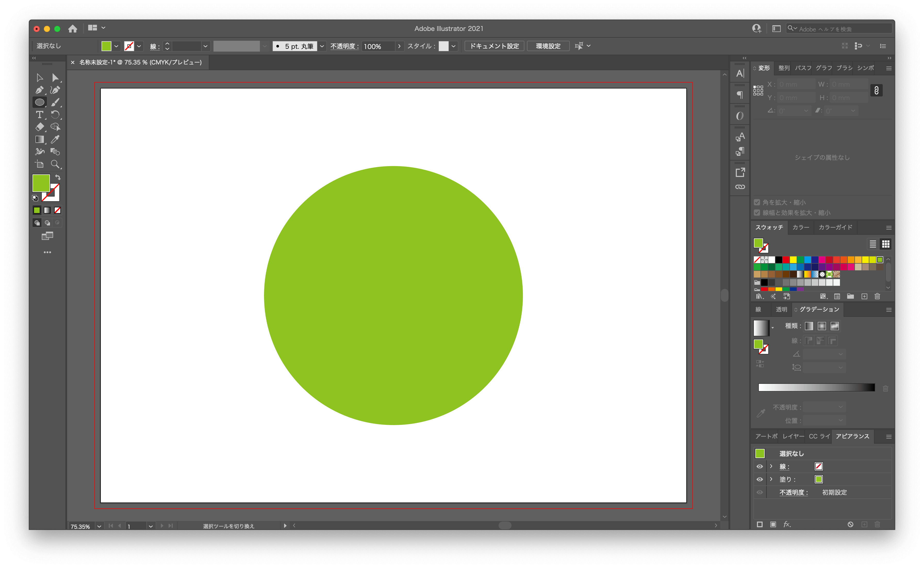The width and height of the screenshot is (924, 568).
Task: Switch swatches to list view
Action: [x=872, y=244]
